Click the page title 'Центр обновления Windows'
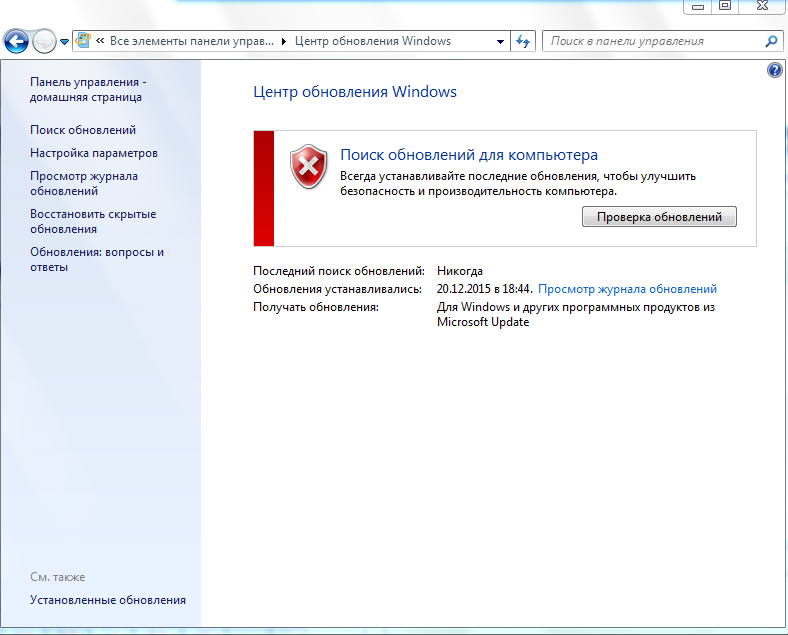The width and height of the screenshot is (788, 635). coord(355,92)
